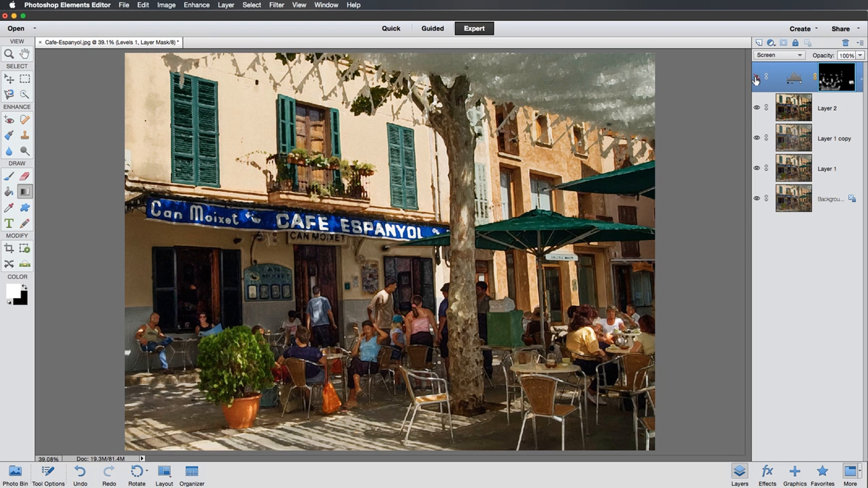Select the Magnetic Lasso tool

(9, 94)
